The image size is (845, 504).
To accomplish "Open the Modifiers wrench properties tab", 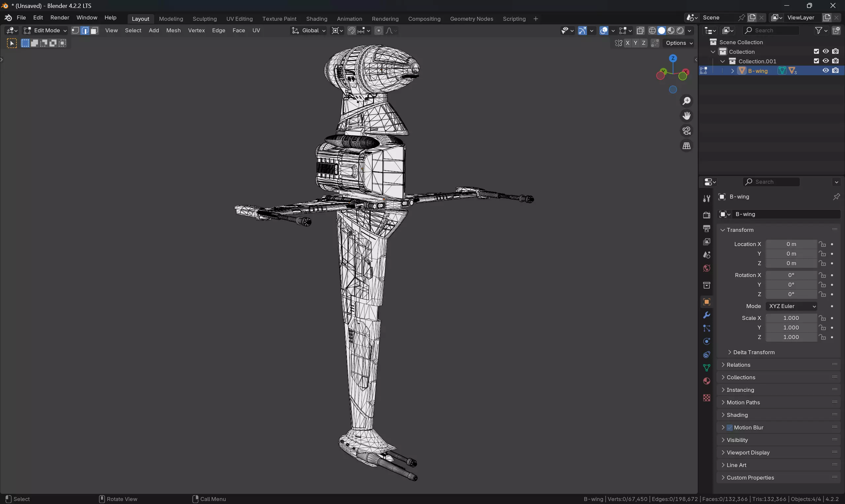I will click(x=707, y=315).
